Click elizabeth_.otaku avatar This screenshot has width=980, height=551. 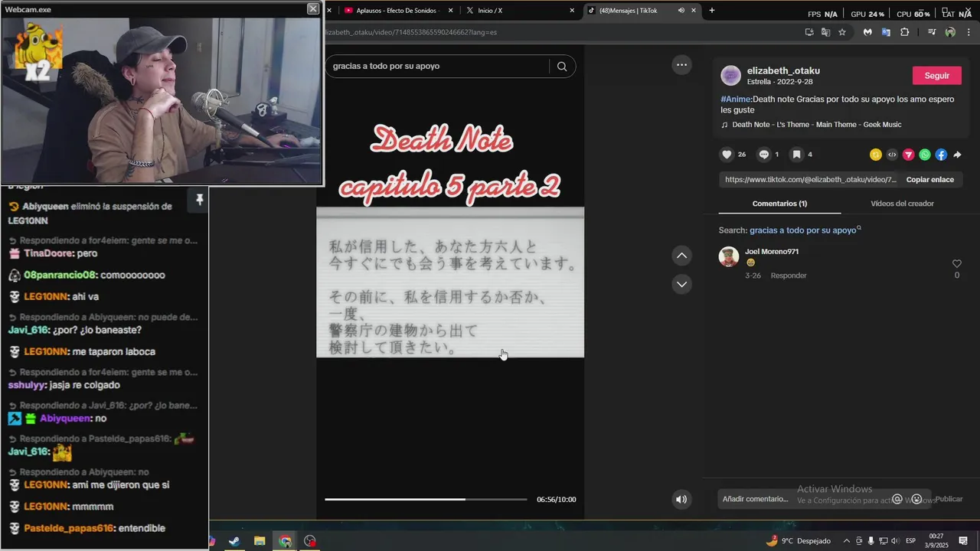click(x=731, y=76)
